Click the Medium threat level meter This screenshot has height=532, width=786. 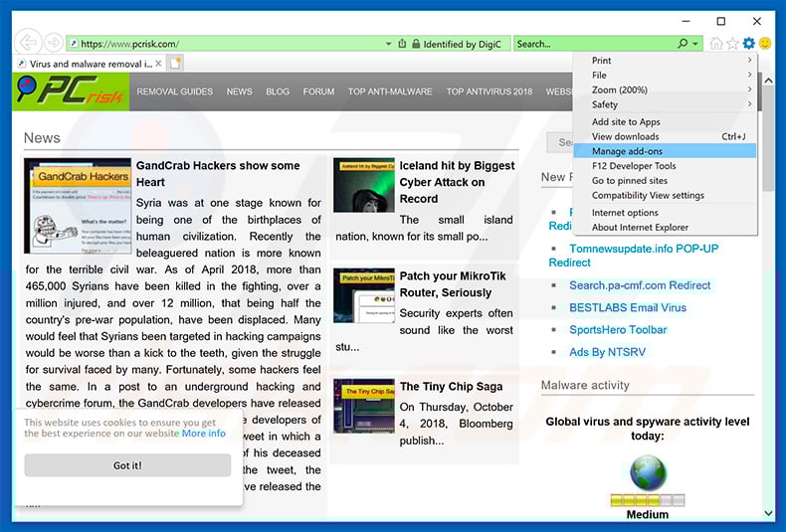click(x=648, y=500)
